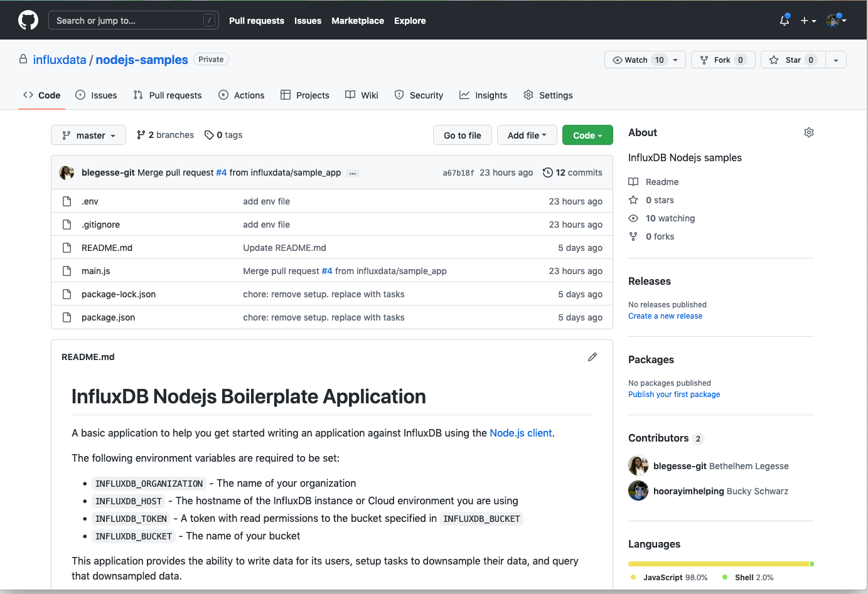Viewport: 868px width, 594px height.
Task: Fork the repository
Action: pyautogui.click(x=723, y=60)
